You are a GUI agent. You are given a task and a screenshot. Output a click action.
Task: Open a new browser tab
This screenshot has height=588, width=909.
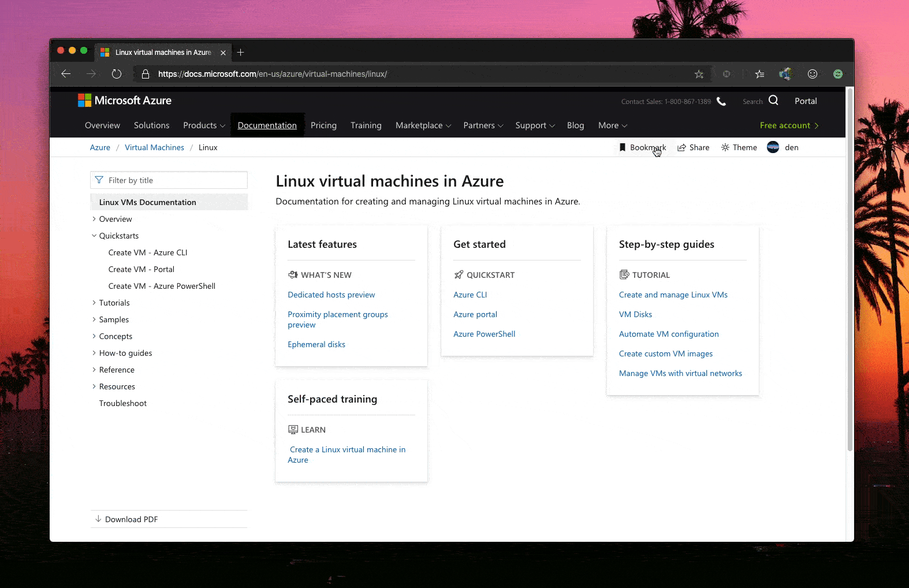241,53
